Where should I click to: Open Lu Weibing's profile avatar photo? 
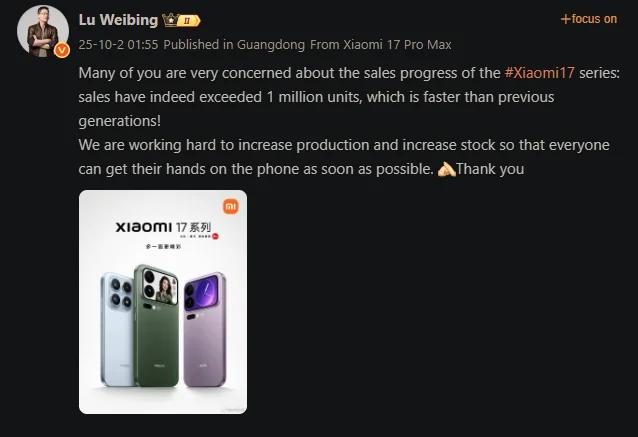click(43, 31)
